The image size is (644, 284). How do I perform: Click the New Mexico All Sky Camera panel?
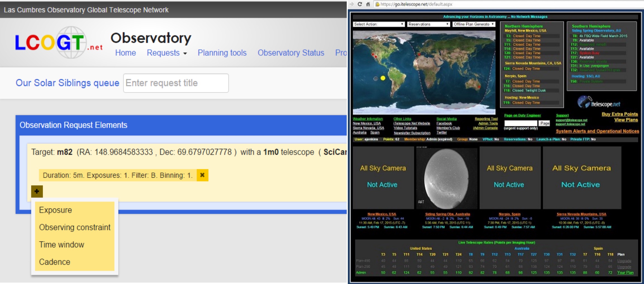click(x=383, y=178)
